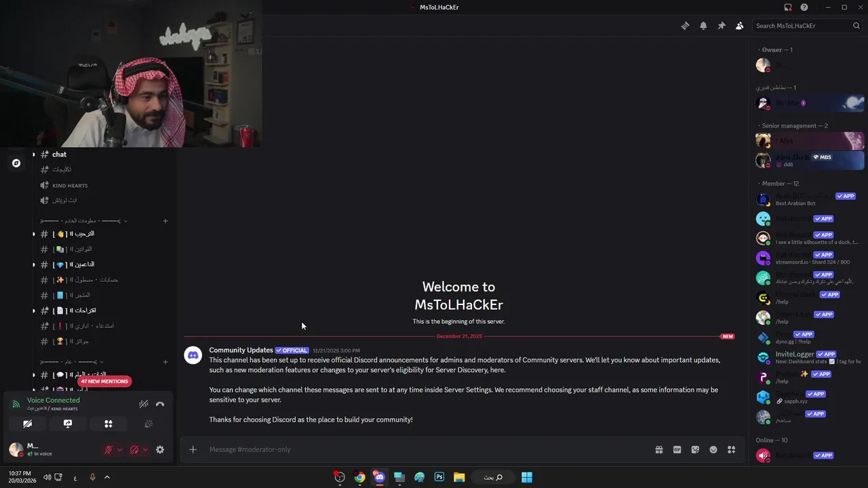The width and height of the screenshot is (868, 488).
Task: Click the Search MsToLHaCkEr field
Action: 808,26
